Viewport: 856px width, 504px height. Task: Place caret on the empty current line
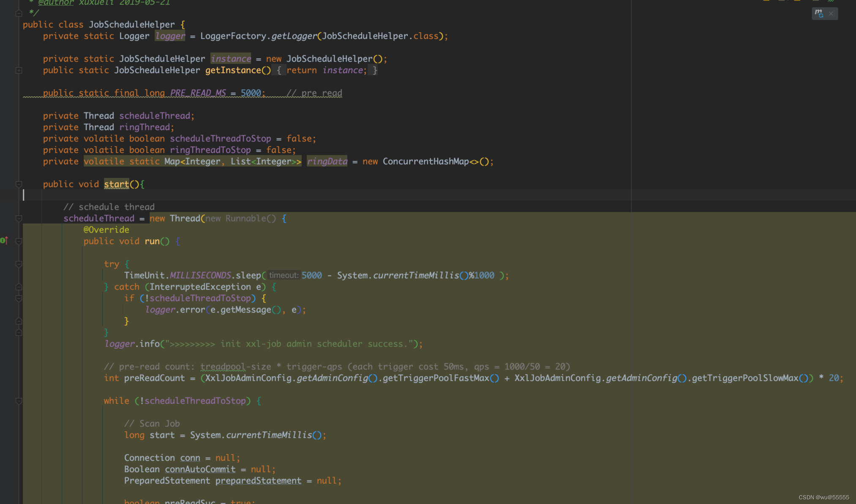pos(169,195)
